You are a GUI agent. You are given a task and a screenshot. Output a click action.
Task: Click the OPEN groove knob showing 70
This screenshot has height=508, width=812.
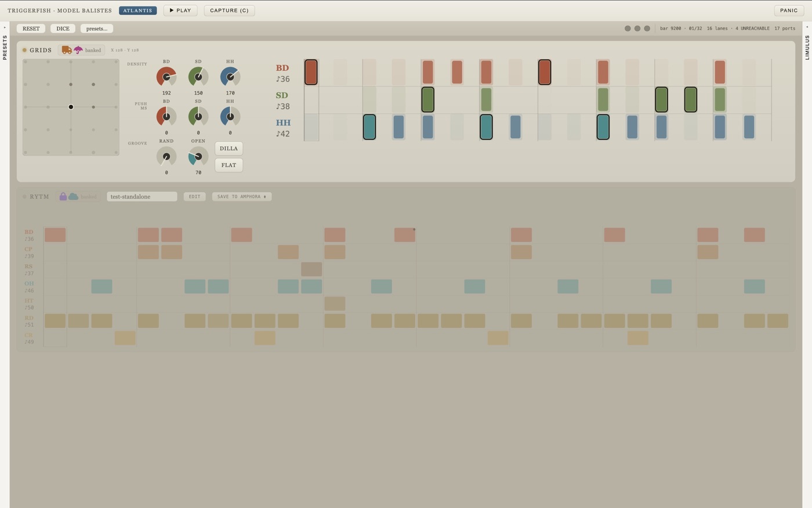[x=198, y=156]
